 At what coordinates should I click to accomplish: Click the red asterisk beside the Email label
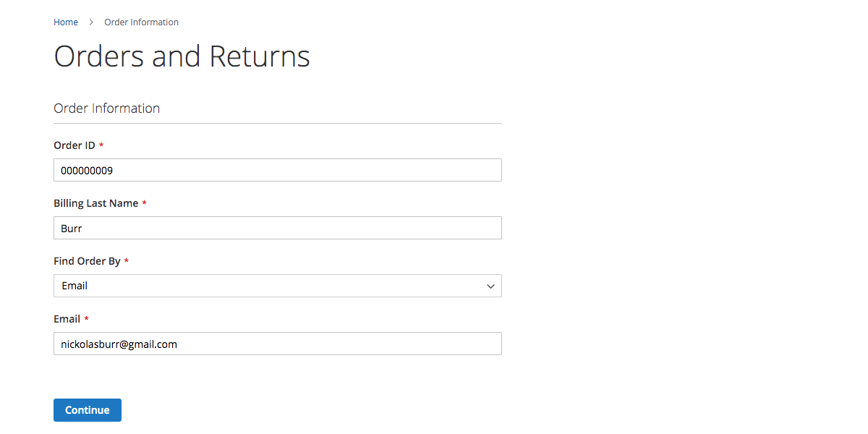pyautogui.click(x=86, y=320)
